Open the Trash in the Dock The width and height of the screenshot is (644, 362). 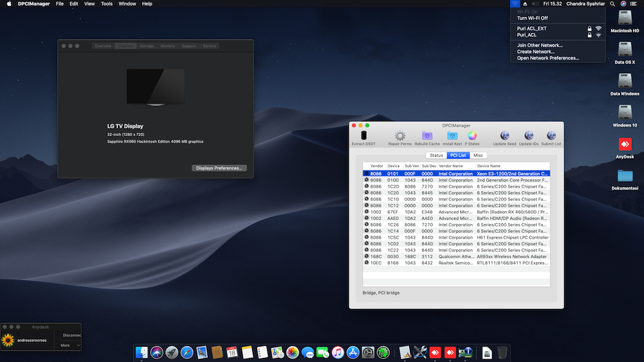502,353
